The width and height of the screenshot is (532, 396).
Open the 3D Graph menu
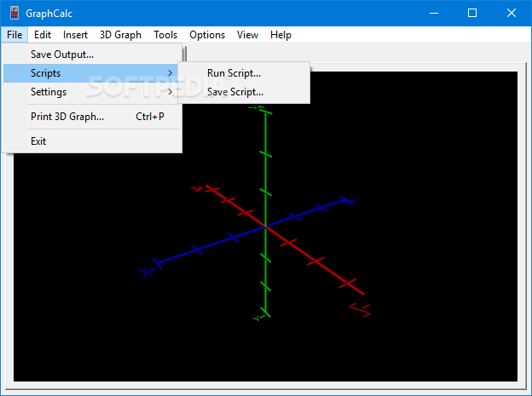(120, 35)
